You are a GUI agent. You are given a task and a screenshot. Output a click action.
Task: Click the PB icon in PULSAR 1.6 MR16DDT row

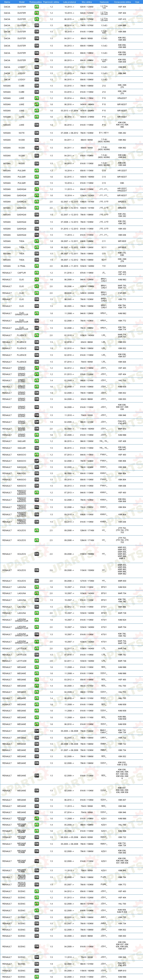37,177
